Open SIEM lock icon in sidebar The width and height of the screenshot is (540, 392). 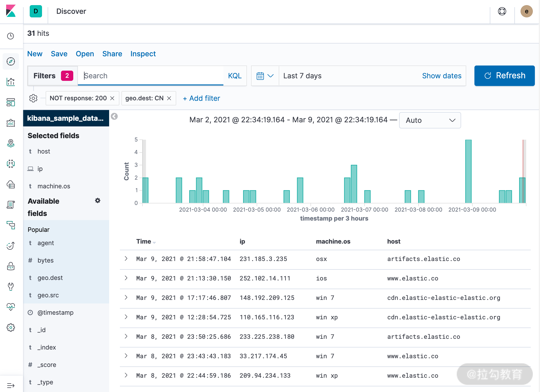pyautogui.click(x=11, y=266)
